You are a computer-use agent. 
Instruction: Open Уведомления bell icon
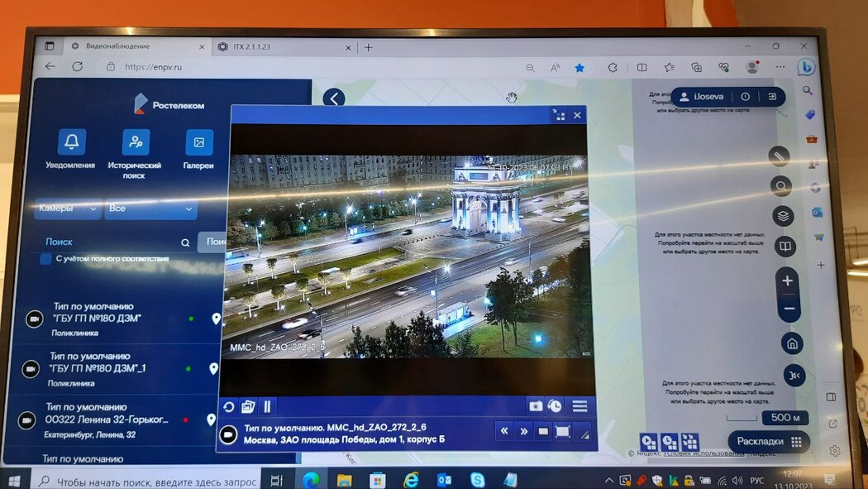[x=71, y=141]
